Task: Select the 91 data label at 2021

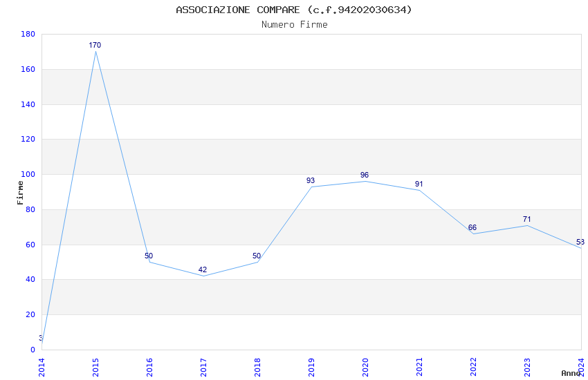Action: click(x=419, y=184)
